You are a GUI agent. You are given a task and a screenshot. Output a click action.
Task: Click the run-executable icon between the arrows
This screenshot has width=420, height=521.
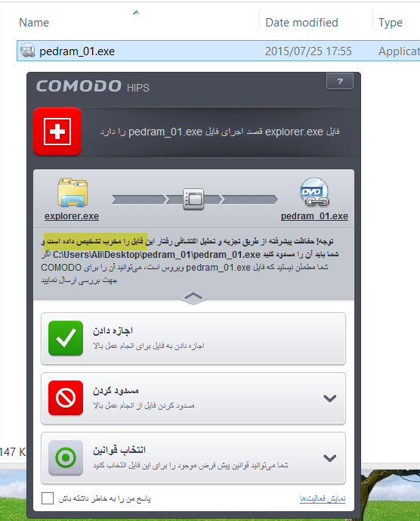193,199
